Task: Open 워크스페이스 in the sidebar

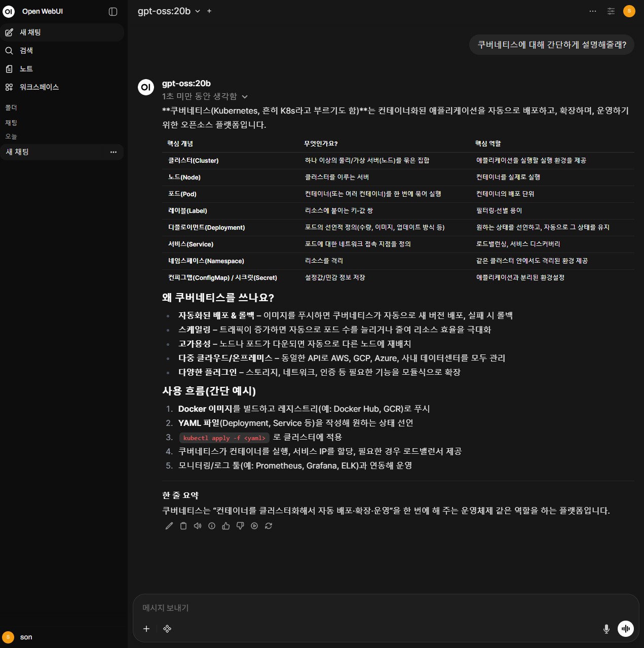Action: coord(39,87)
